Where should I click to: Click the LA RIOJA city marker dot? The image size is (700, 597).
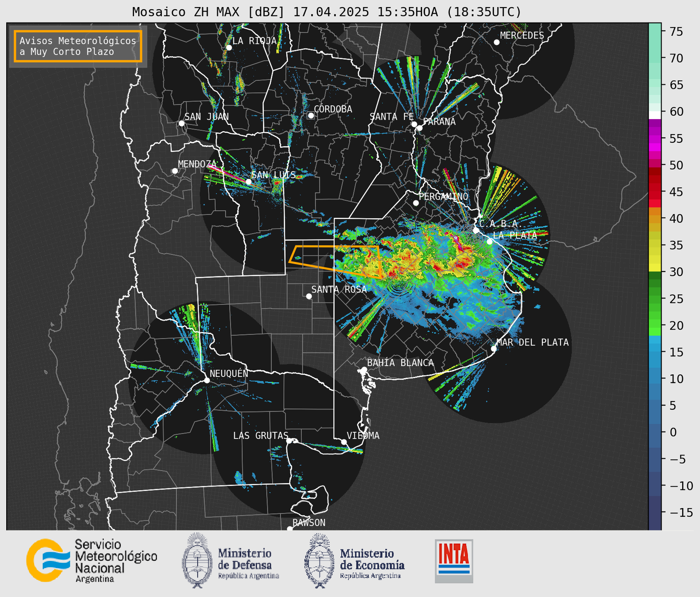(x=229, y=48)
